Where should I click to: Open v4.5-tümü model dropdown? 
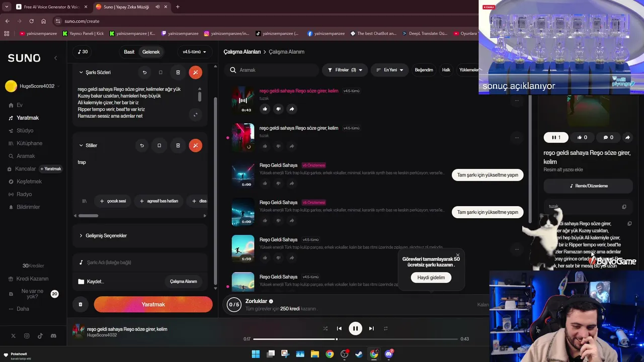point(195,52)
